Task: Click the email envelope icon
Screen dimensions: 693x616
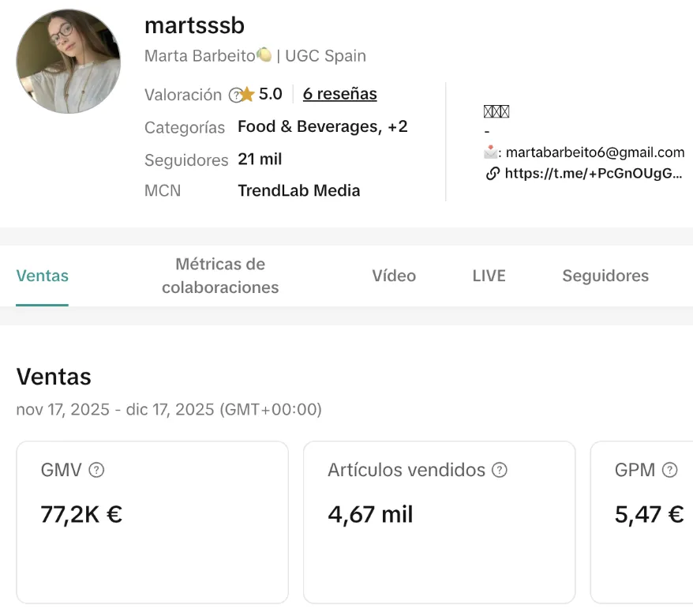Action: point(491,152)
